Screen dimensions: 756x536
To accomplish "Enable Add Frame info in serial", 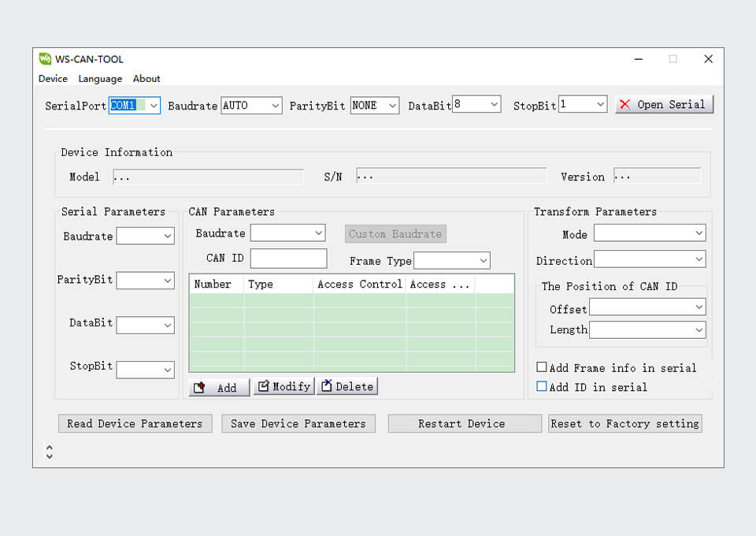I will 542,367.
